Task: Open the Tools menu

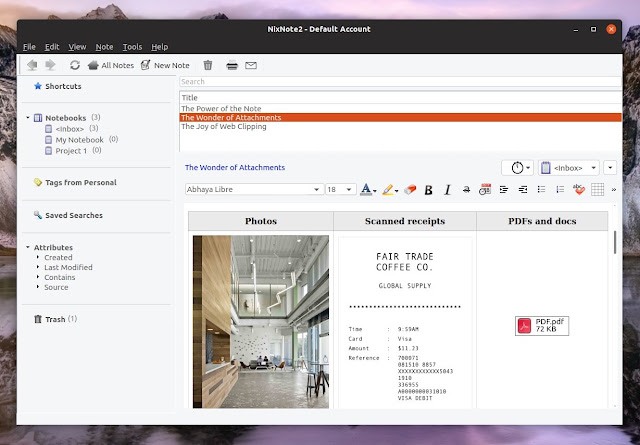Action: tap(132, 47)
